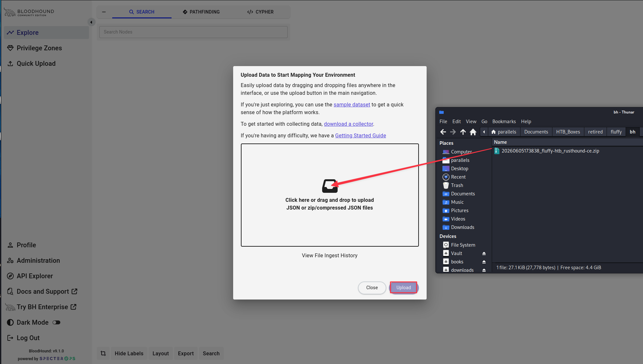The width and height of the screenshot is (643, 364).
Task: Open Docs and Support external link
Action: click(x=46, y=291)
